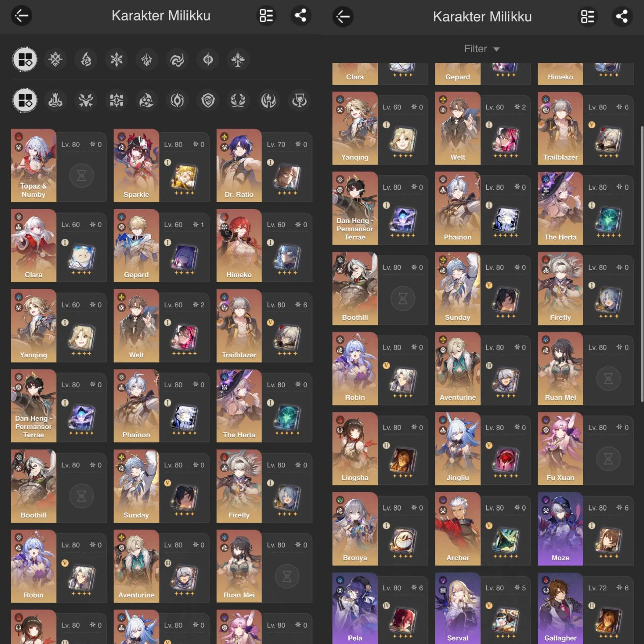644x644 pixels.
Task: Tap Fu Xuan's empty light cone slot
Action: coord(608,459)
